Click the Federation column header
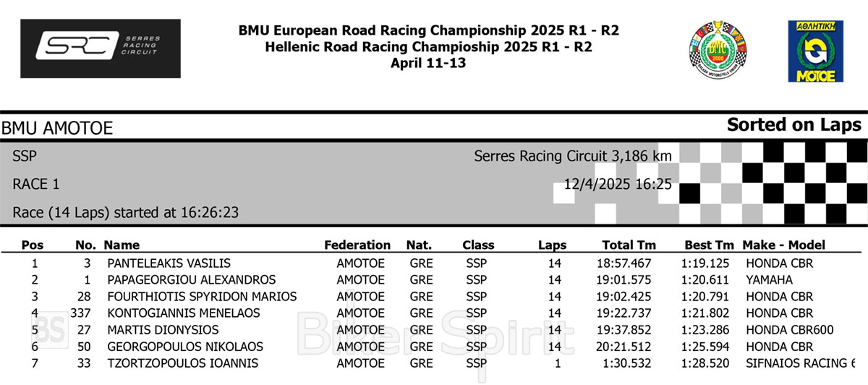The width and height of the screenshot is (868, 385). coord(357,245)
